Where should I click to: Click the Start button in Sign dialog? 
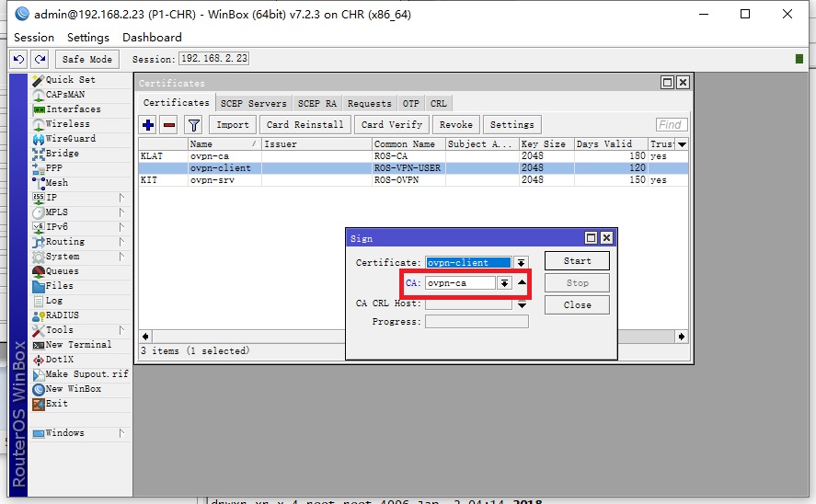[x=577, y=261]
